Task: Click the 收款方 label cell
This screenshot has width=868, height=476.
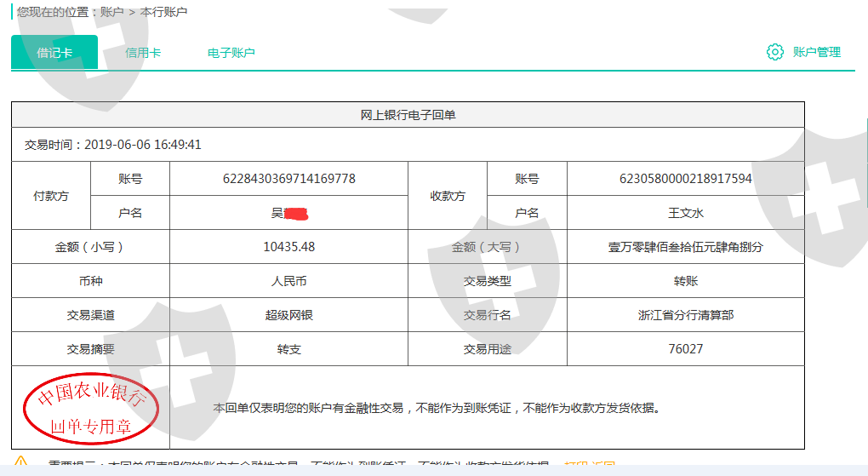Action: (448, 196)
